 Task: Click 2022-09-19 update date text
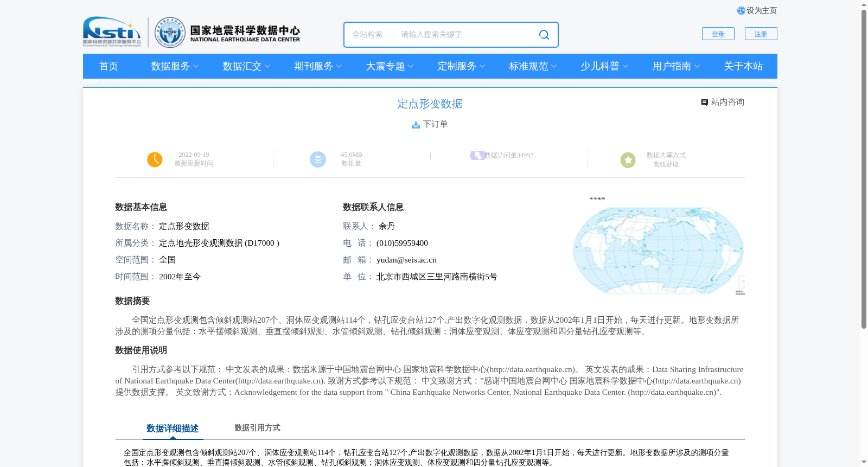[x=194, y=155]
